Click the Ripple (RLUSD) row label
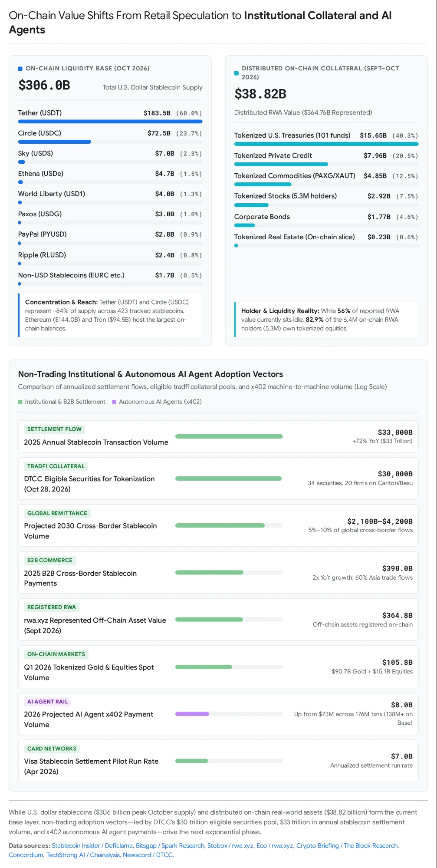 (x=42, y=255)
